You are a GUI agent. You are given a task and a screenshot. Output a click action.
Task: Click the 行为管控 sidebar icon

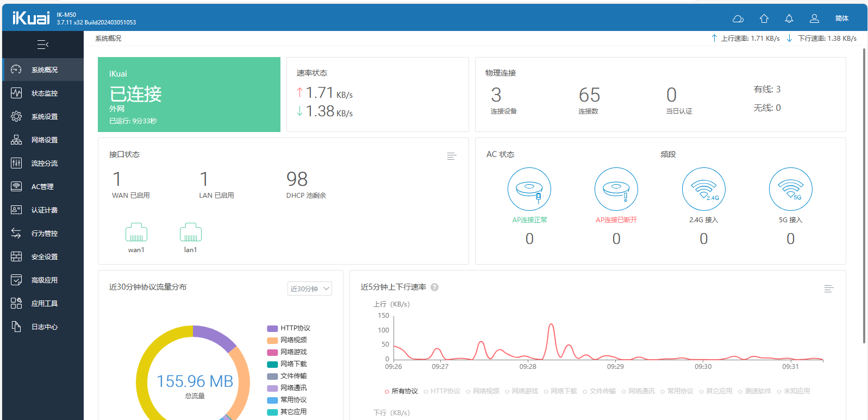click(x=16, y=233)
